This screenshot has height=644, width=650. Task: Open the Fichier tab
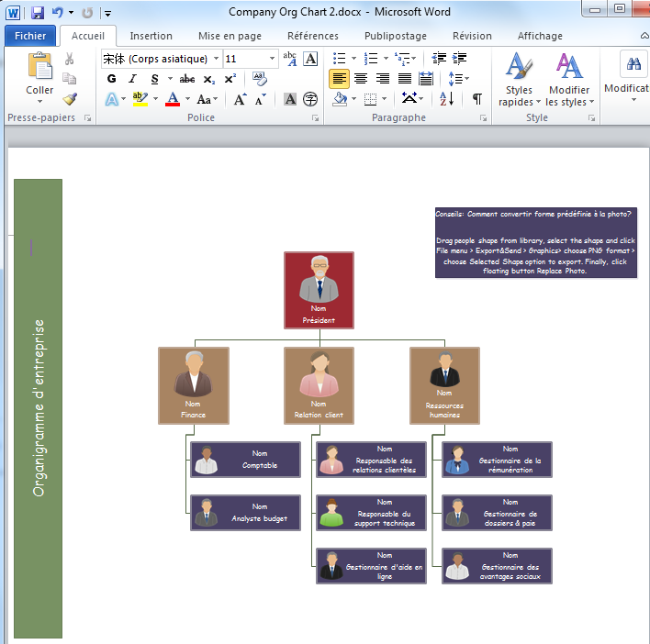pos(30,36)
